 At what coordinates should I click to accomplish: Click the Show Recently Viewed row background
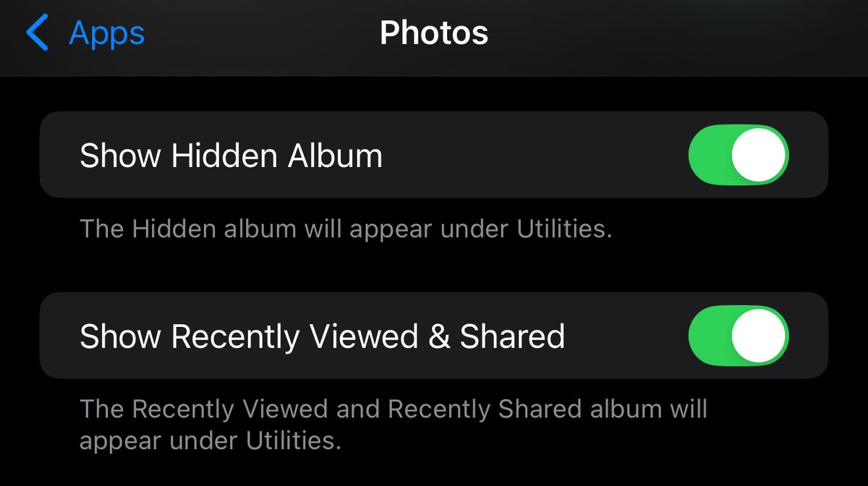click(433, 336)
